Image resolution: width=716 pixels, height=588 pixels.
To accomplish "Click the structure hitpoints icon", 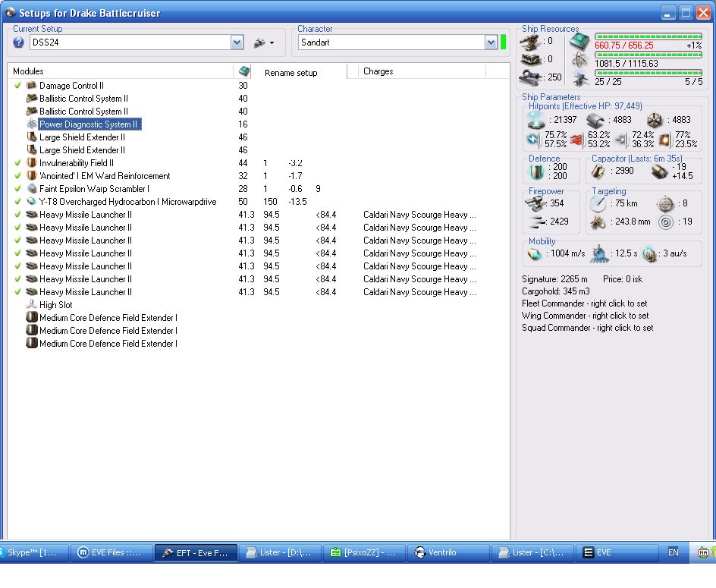I will pyautogui.click(x=655, y=120).
